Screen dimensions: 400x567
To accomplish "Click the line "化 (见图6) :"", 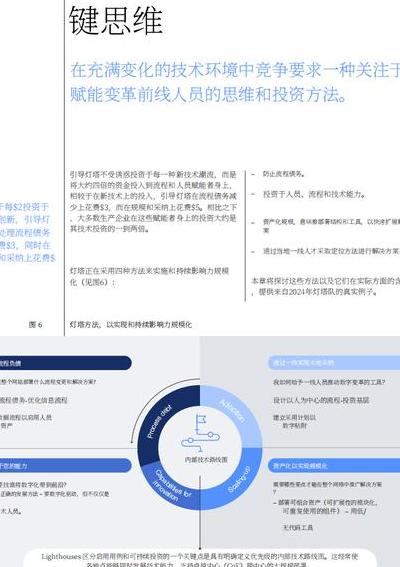I will [92, 282].
